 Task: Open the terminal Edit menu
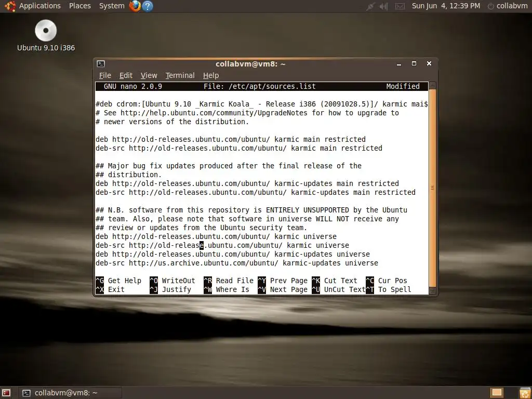point(126,75)
